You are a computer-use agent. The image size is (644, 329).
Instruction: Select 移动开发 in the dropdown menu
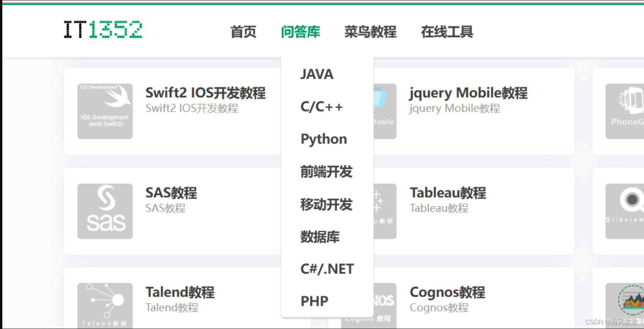point(326,205)
